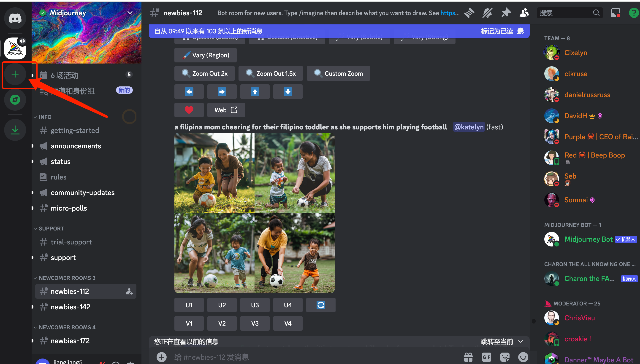
Task: Open the inbox icon
Action: tap(616, 13)
